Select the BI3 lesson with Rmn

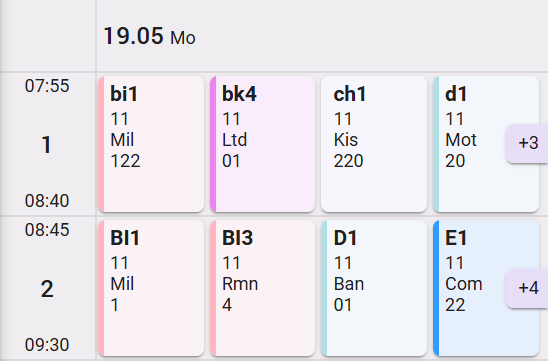(x=262, y=288)
